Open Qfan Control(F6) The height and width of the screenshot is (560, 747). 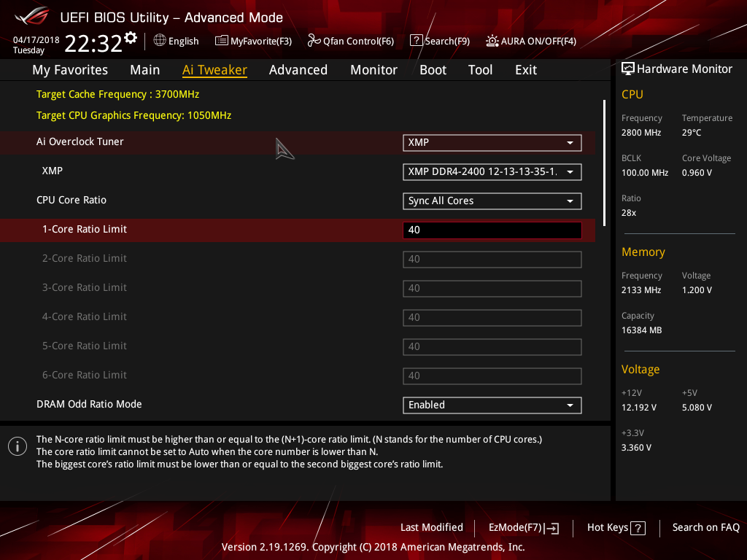coord(358,41)
